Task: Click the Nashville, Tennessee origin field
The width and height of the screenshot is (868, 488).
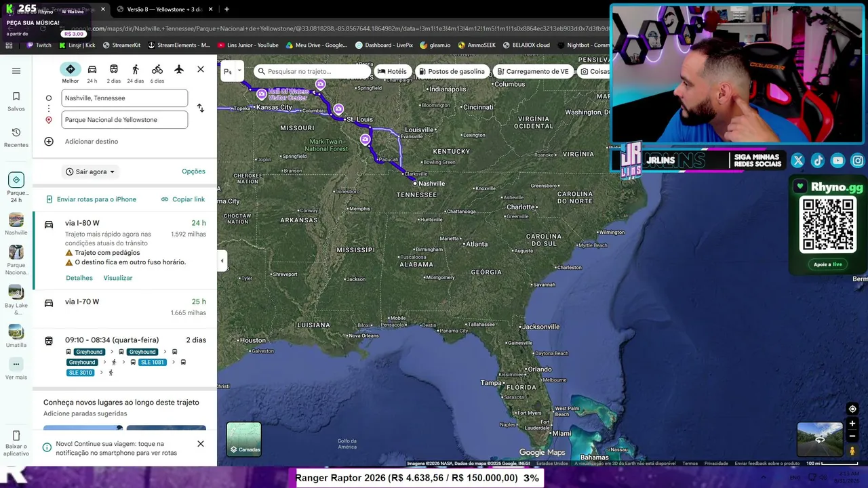Action: pos(125,98)
